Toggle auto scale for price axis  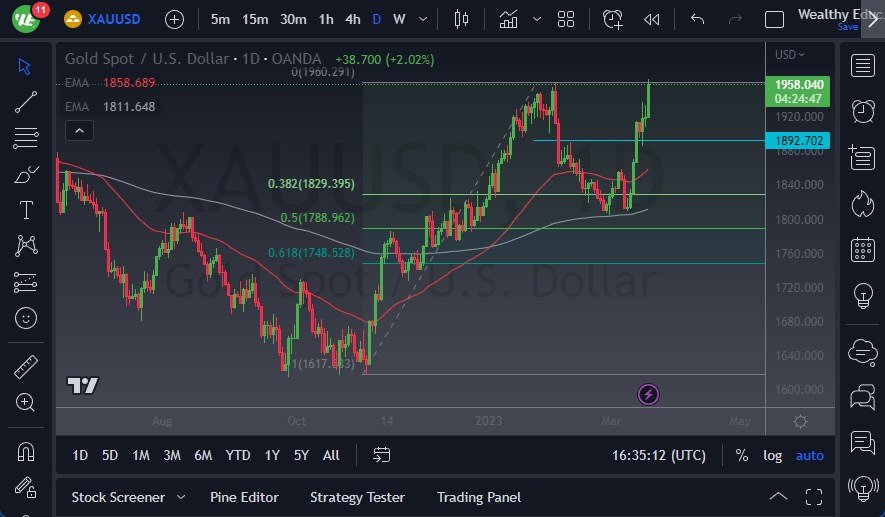point(809,455)
